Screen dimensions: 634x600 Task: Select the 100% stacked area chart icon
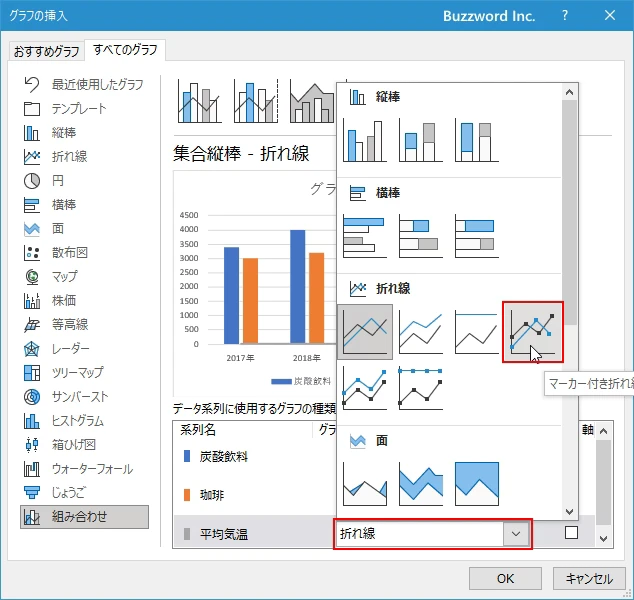pyautogui.click(x=477, y=483)
